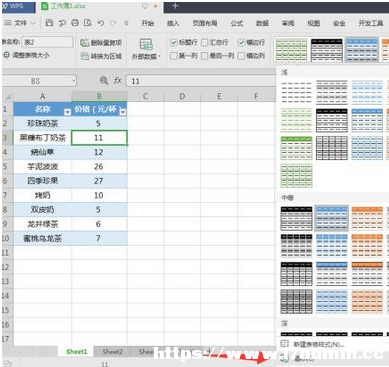Open the 插入 ribbon tab
389x367 pixels.
click(x=173, y=23)
